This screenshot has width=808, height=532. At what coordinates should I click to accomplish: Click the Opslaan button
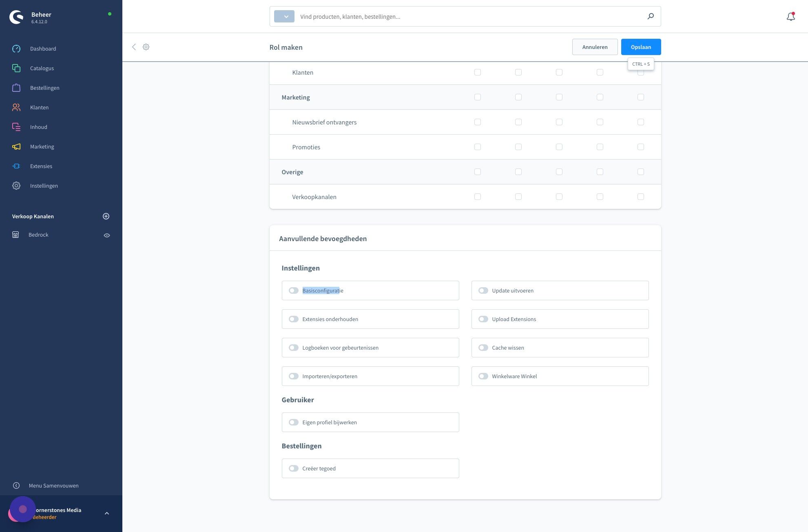click(641, 47)
